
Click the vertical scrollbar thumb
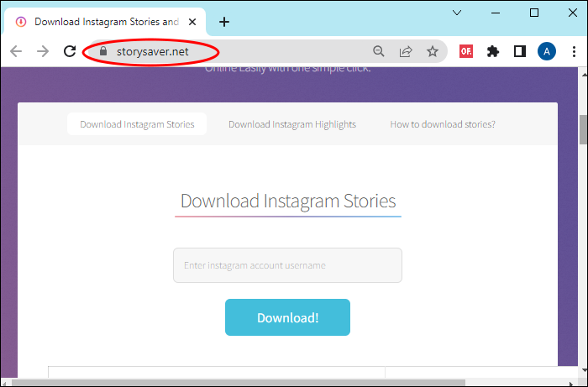tap(583, 129)
